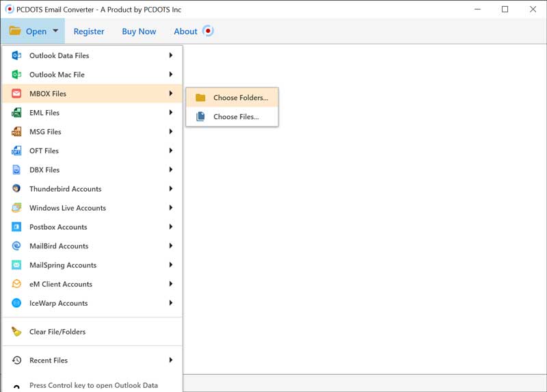Click the eM Client Accounts icon

16,284
